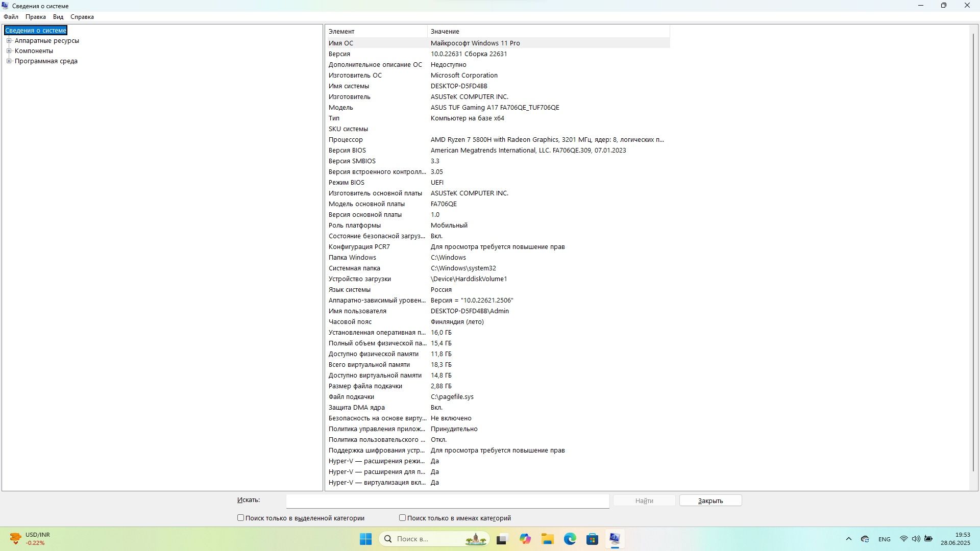Select Размер файла подкачки row

pos(498,386)
